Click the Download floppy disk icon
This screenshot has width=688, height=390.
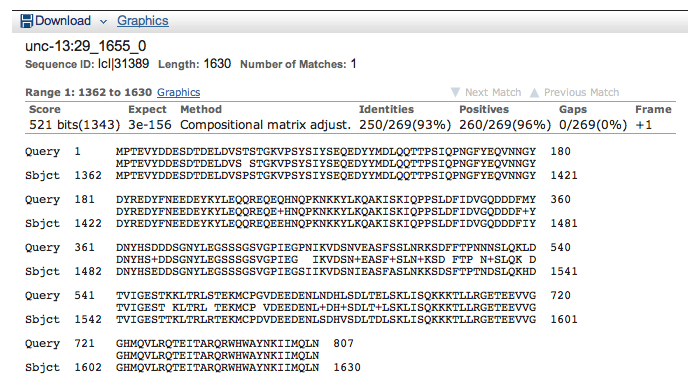(26, 21)
